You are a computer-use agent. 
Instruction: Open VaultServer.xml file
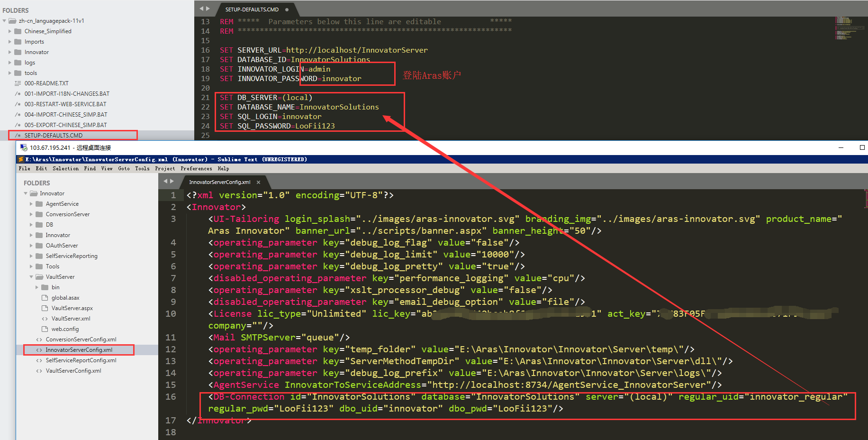coord(71,319)
